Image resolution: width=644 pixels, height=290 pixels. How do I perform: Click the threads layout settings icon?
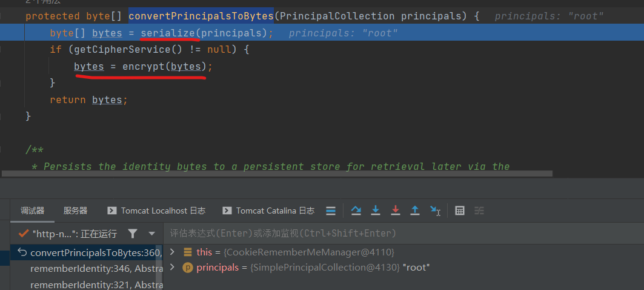pyautogui.click(x=331, y=211)
